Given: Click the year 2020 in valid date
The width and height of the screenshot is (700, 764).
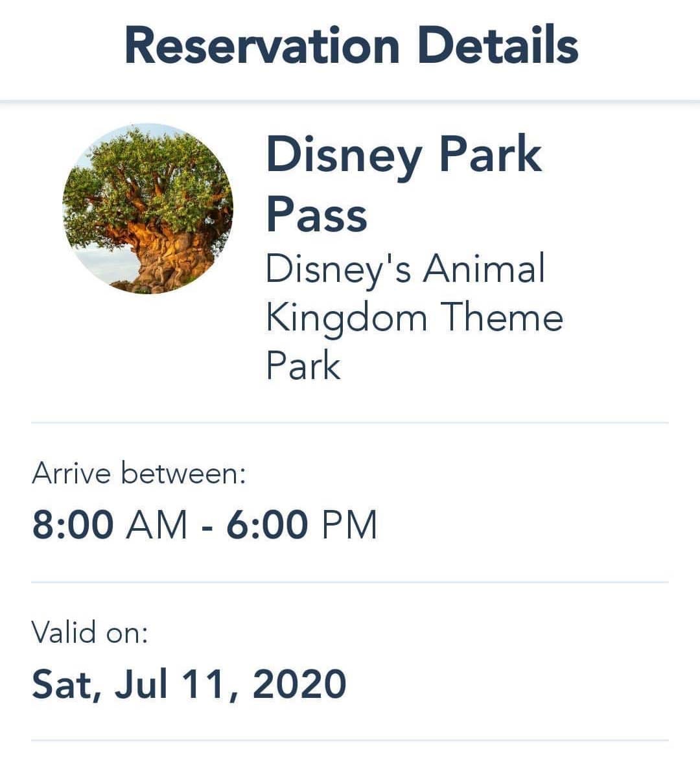Looking at the screenshot, I should (x=299, y=684).
